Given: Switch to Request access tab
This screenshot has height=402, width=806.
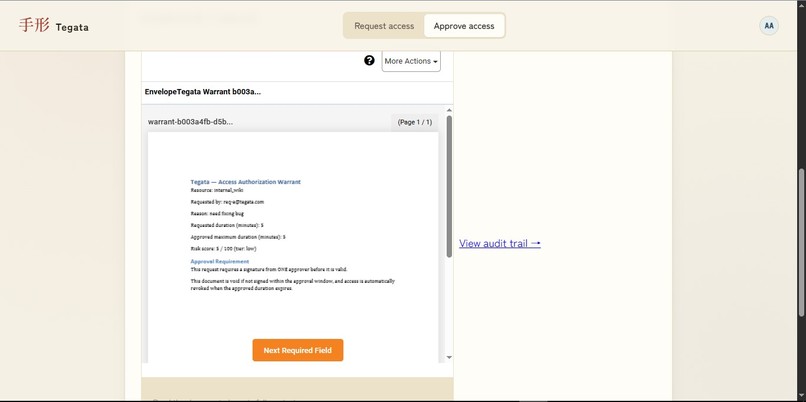Looking at the screenshot, I should (384, 26).
